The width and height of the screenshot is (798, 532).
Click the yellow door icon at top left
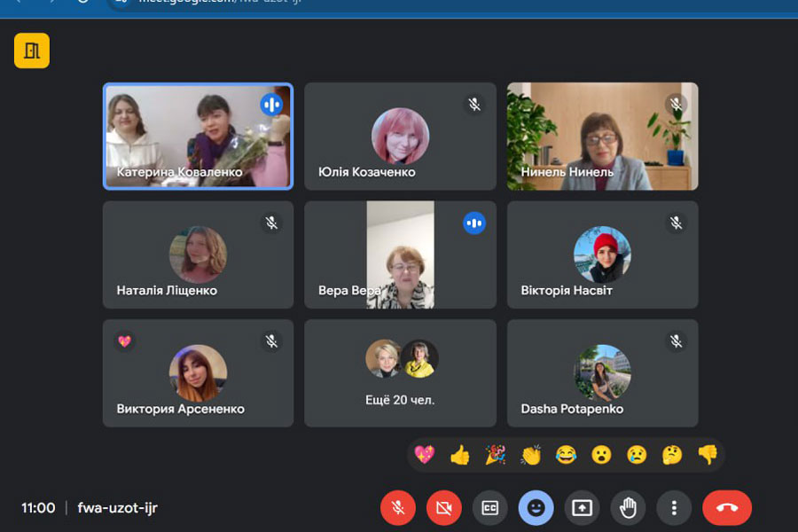pyautogui.click(x=32, y=51)
